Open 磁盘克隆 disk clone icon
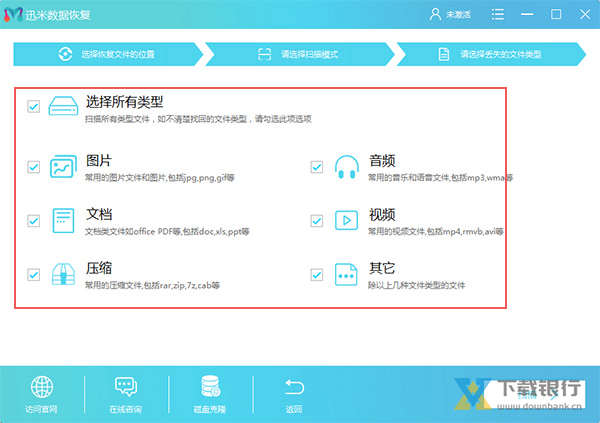This screenshot has height=423, width=600. pyautogui.click(x=210, y=386)
